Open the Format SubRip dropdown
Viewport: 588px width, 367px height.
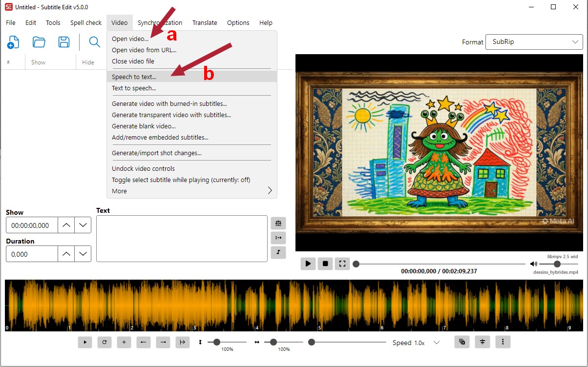(x=534, y=42)
